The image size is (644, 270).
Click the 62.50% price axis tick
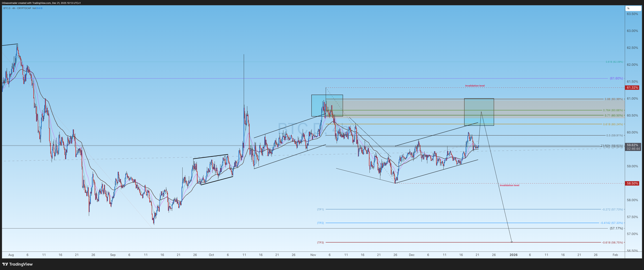pos(632,48)
